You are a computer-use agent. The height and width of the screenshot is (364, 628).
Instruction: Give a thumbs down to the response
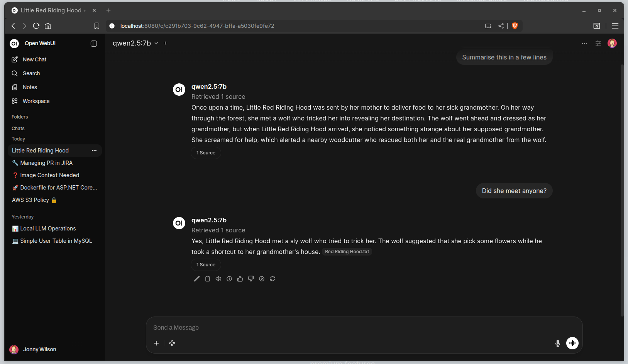[251, 279]
